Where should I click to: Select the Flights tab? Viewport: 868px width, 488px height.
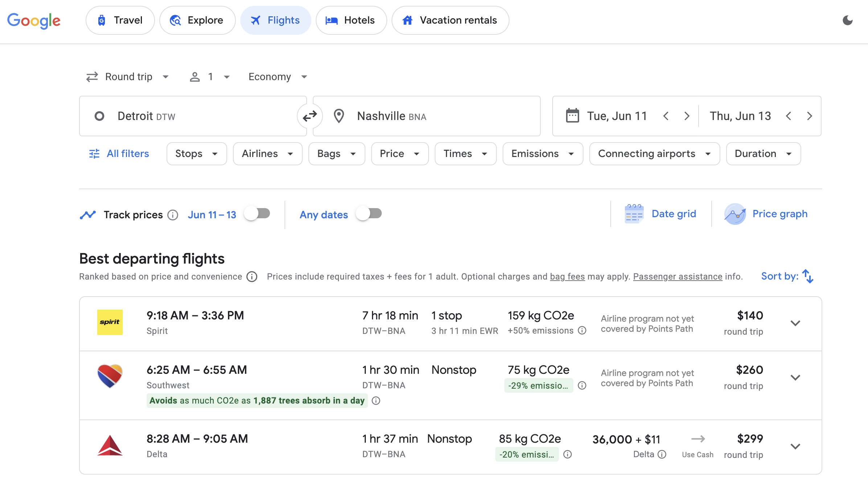click(276, 20)
